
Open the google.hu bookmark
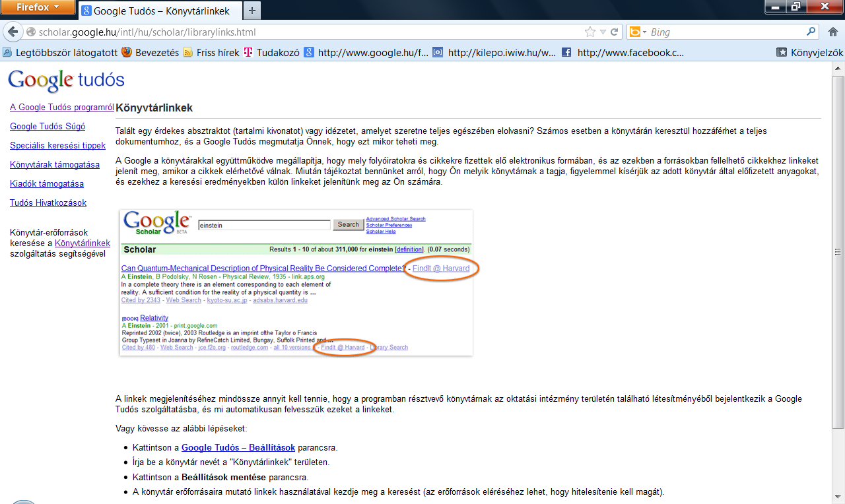pos(366,52)
